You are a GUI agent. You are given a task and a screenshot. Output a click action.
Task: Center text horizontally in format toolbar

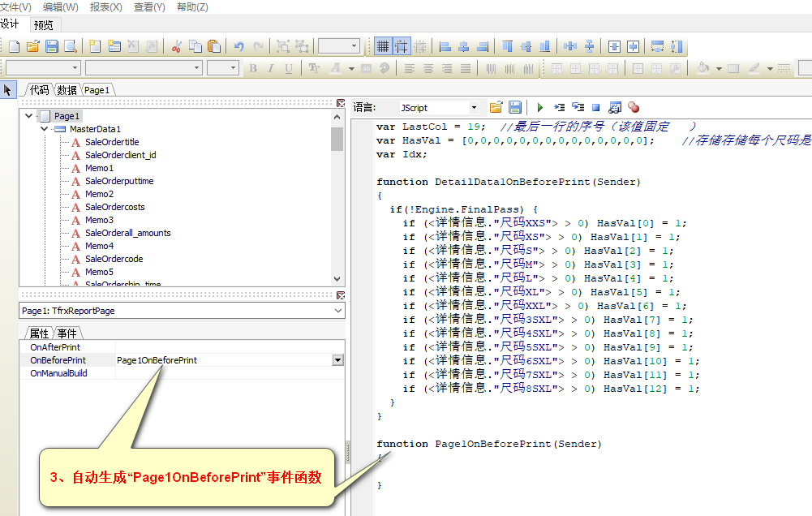(x=427, y=68)
